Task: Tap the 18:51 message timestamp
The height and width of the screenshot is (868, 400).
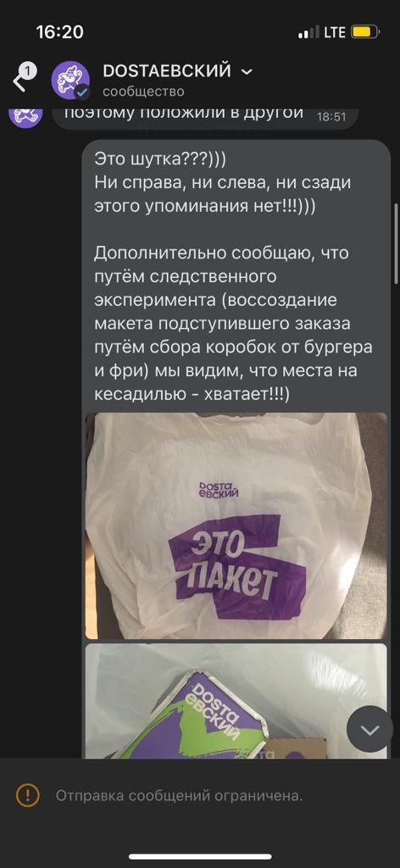Action: (332, 117)
